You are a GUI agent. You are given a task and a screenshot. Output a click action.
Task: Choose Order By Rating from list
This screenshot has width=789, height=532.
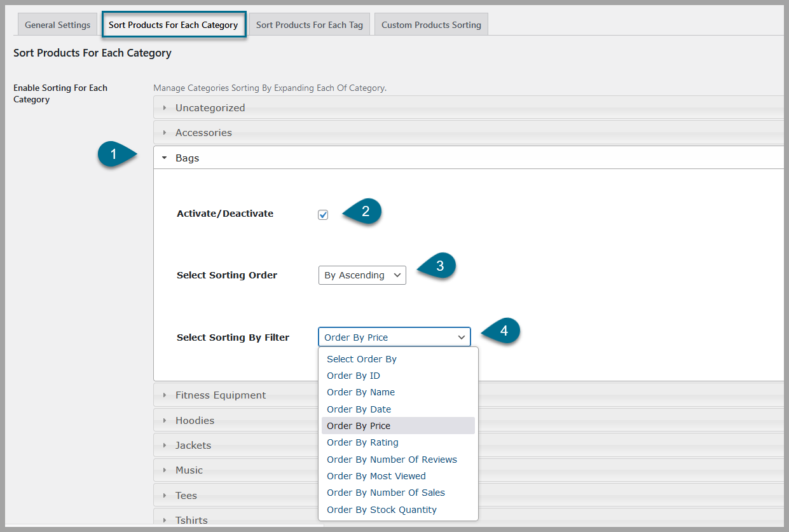pyautogui.click(x=362, y=442)
